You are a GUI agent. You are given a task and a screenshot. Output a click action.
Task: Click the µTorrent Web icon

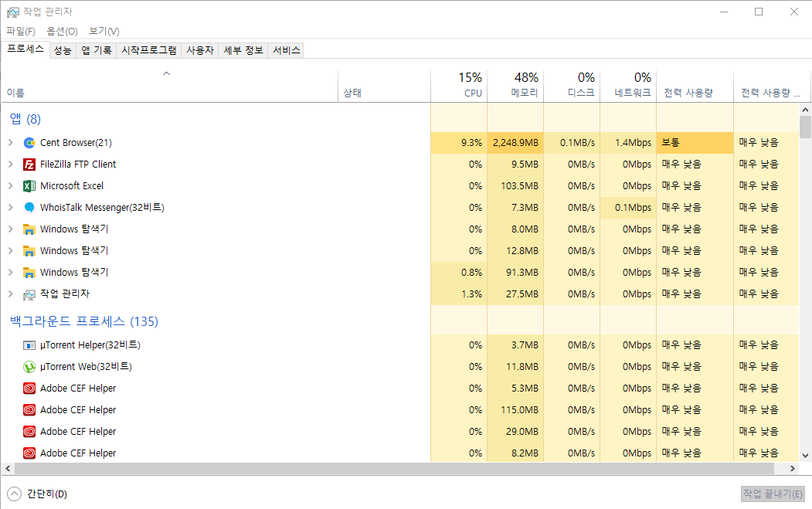point(29,367)
